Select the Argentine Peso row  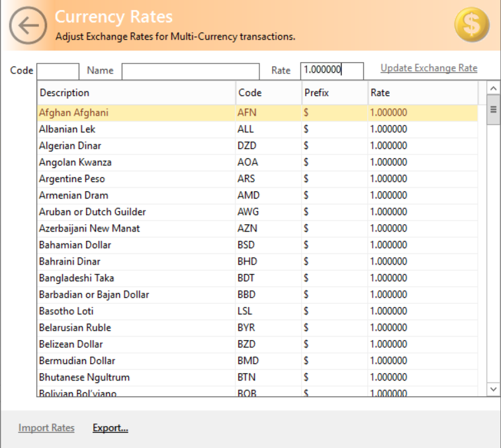pos(257,179)
